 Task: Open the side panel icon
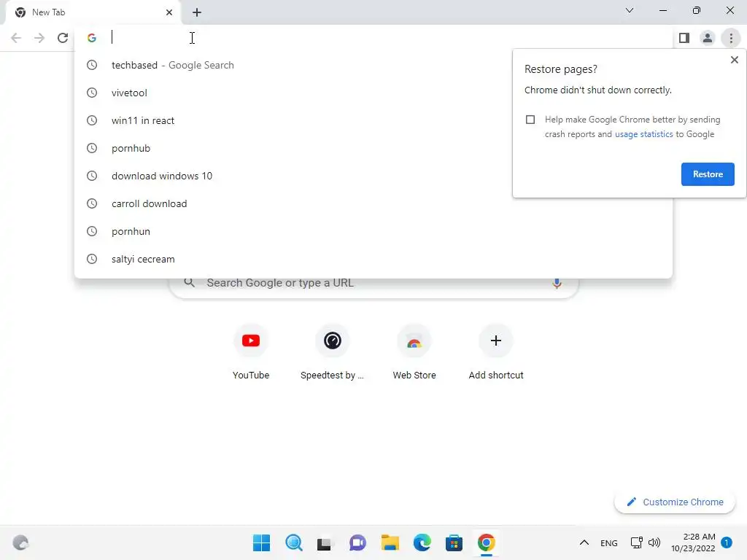tap(684, 38)
